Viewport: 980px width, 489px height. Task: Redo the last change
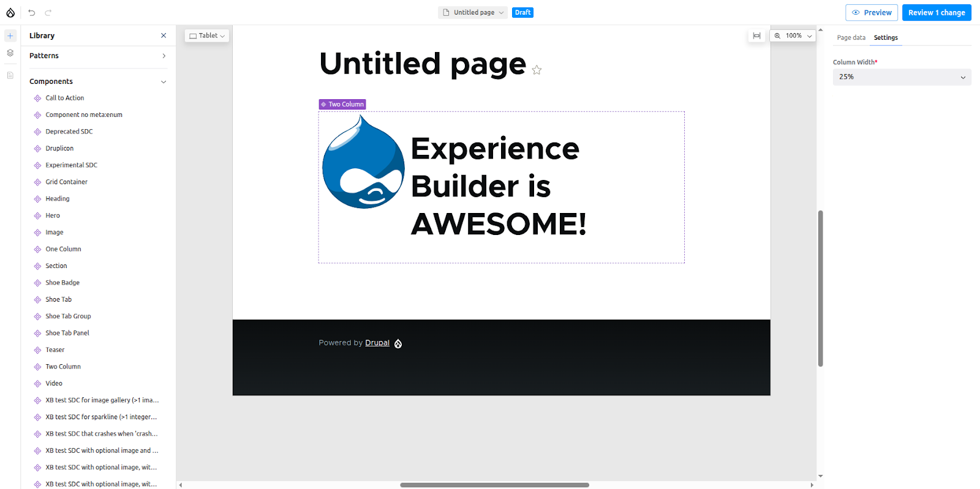tap(48, 12)
